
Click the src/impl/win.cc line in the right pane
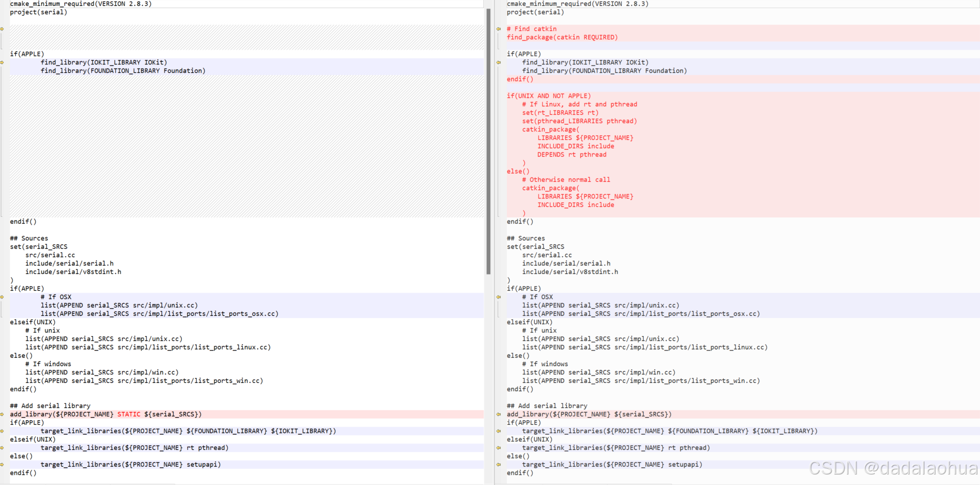[599, 372]
